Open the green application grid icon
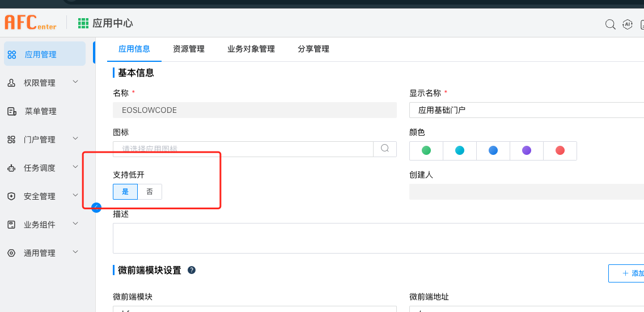Viewport: 644px width, 312px height. pos(83,23)
